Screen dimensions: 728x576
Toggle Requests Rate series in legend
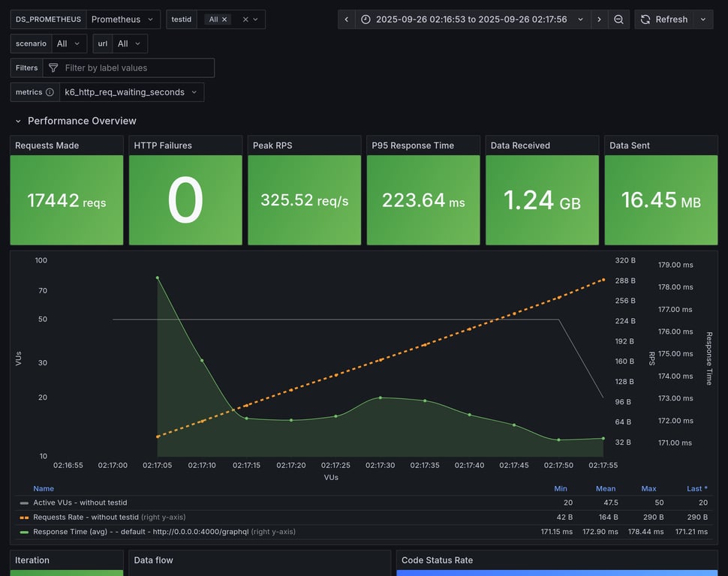coord(86,517)
